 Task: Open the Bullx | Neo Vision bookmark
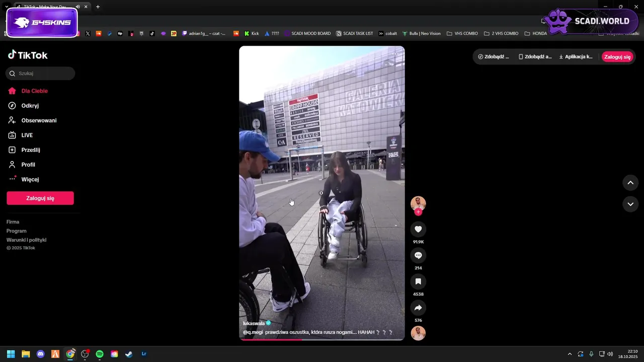click(422, 34)
